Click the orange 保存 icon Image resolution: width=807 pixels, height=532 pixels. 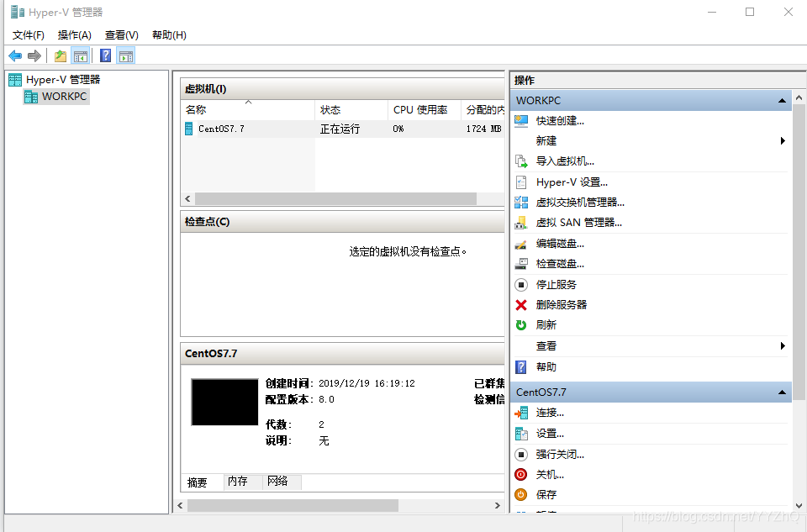click(521, 494)
